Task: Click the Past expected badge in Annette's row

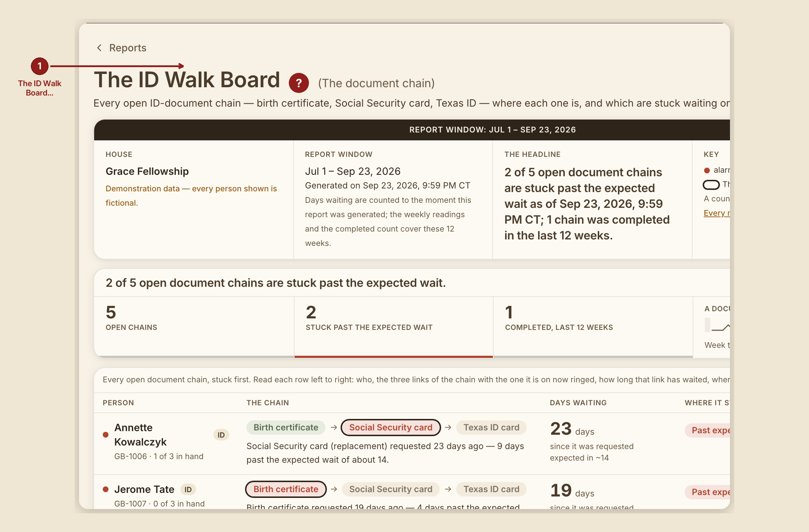Action: 707,430
